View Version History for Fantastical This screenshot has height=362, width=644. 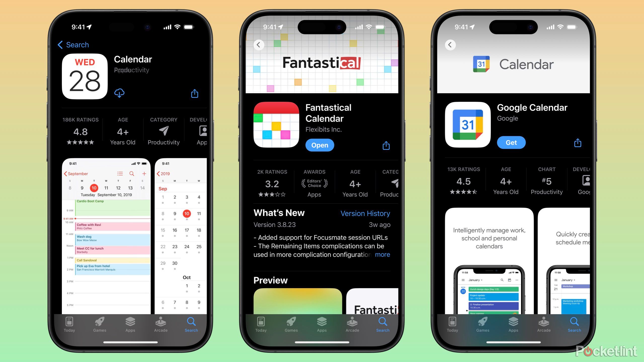pyautogui.click(x=365, y=213)
